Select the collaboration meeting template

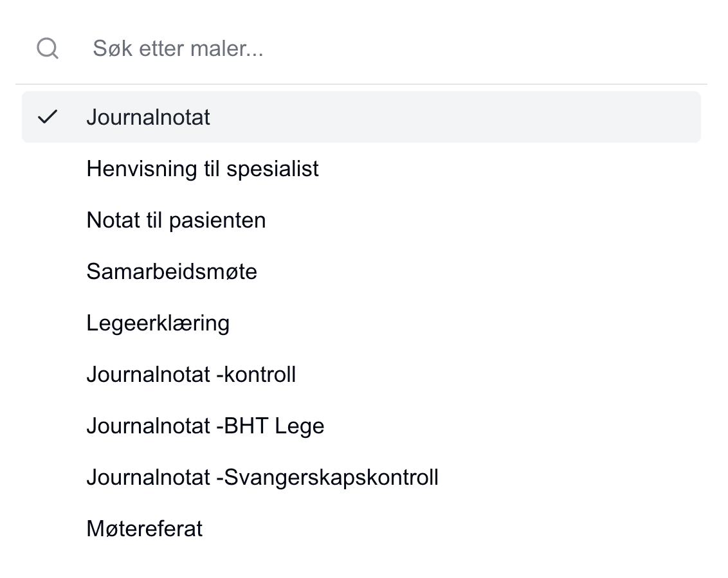coord(172,271)
